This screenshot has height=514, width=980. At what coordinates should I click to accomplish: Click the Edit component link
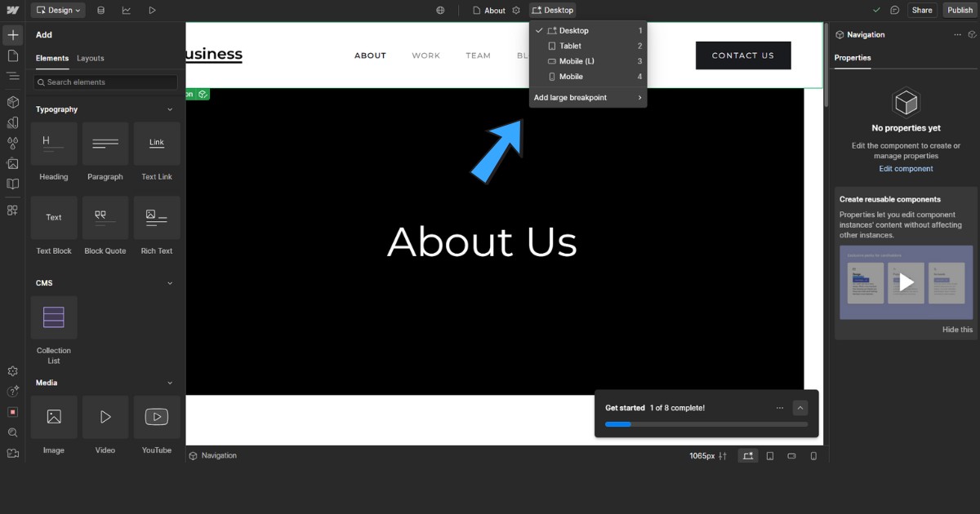(x=906, y=169)
